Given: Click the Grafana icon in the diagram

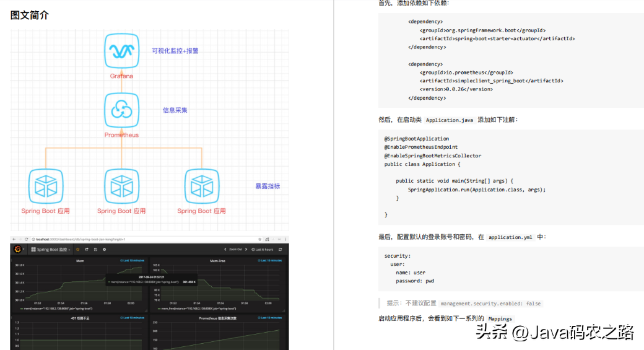Looking at the screenshot, I should [121, 51].
